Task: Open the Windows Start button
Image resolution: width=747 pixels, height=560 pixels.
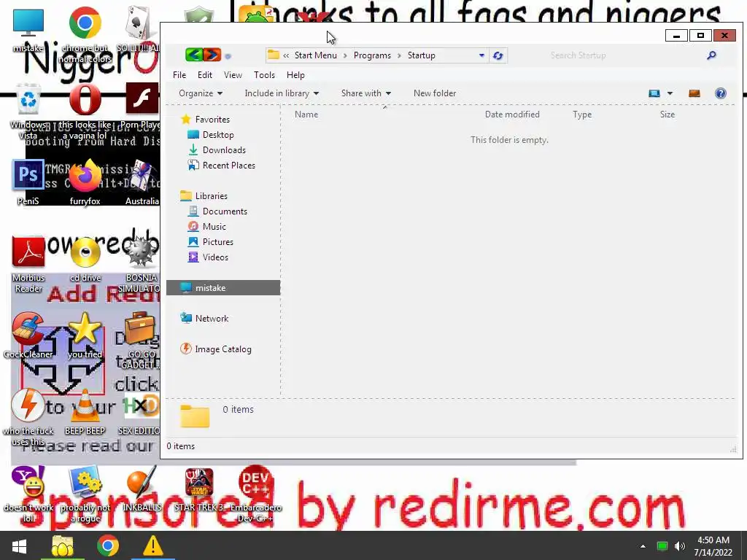Action: click(19, 545)
